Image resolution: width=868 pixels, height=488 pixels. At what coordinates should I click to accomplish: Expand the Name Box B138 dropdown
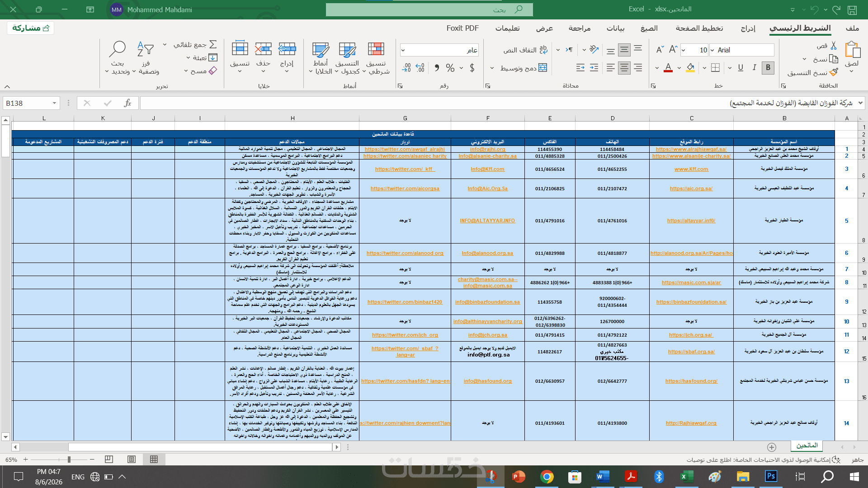(x=54, y=103)
